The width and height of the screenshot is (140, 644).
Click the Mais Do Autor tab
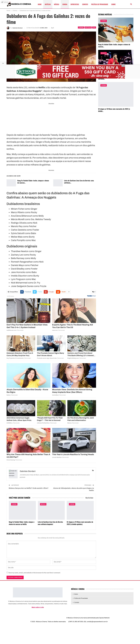[x=89, y=498]
